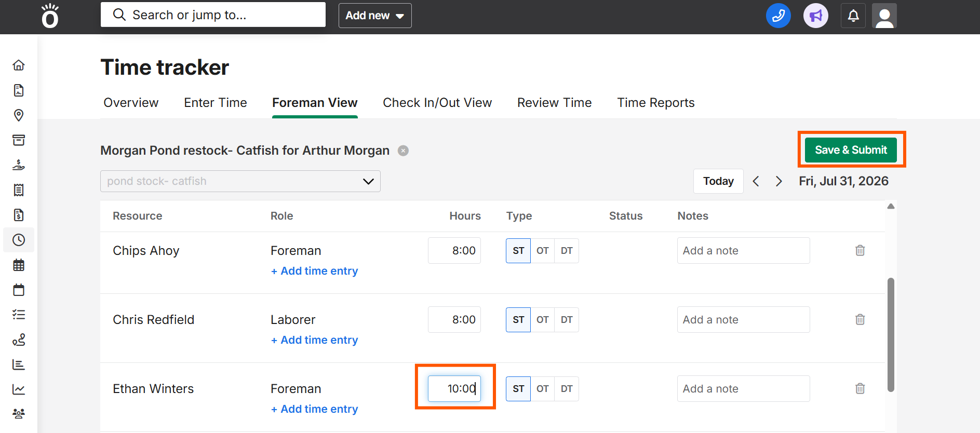Open the checklist tasks sidebar icon
980x433 pixels.
click(x=19, y=315)
